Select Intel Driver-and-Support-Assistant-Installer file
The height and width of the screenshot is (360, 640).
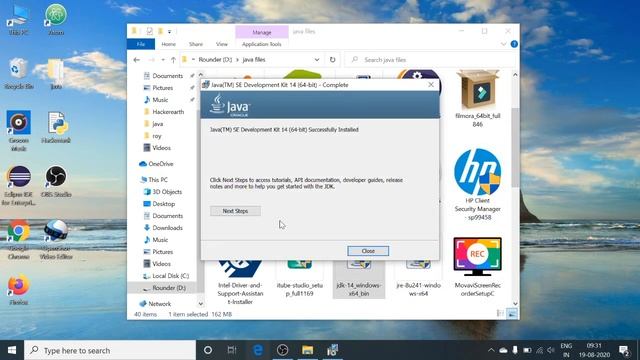click(x=240, y=283)
